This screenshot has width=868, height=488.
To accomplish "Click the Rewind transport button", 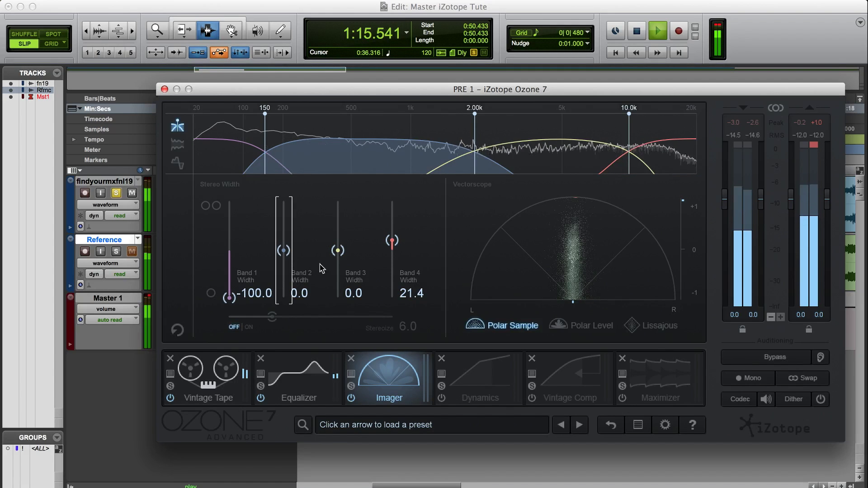I will (636, 53).
